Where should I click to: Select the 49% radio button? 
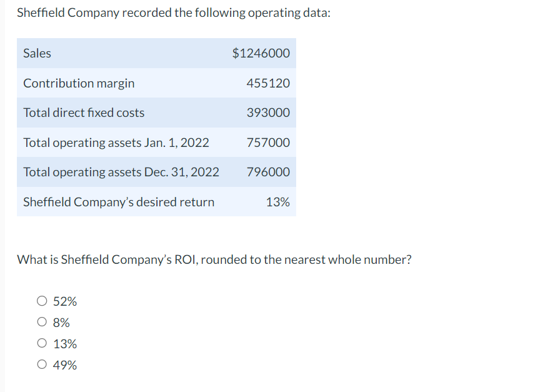41,364
